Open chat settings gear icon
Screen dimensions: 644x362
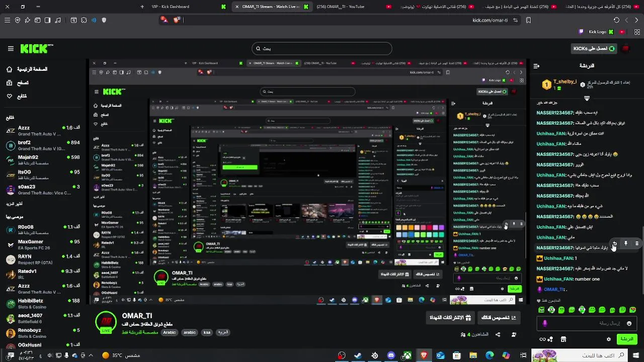coord(608,339)
